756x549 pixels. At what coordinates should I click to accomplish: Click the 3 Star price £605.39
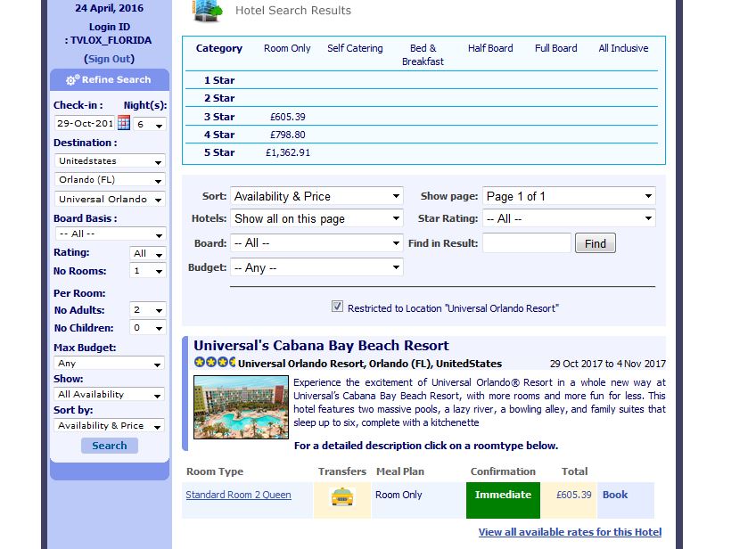(x=287, y=117)
